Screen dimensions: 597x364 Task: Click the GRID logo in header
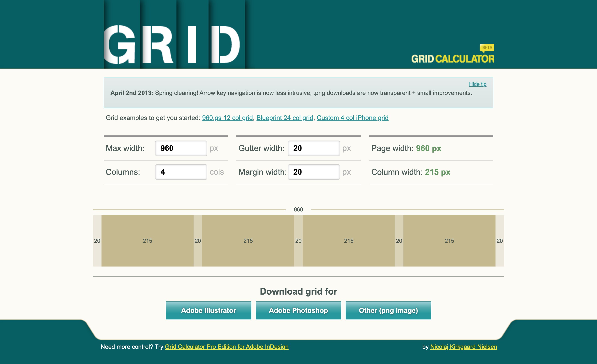[172, 44]
